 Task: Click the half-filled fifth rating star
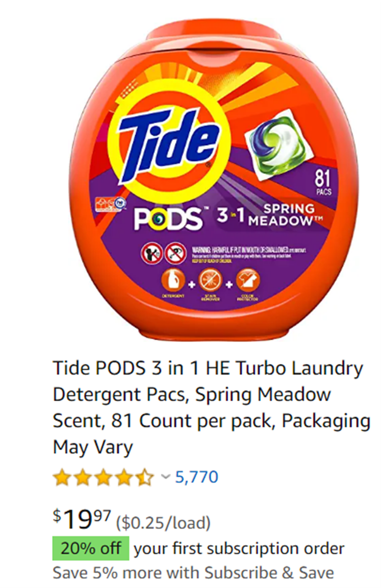[145, 478]
